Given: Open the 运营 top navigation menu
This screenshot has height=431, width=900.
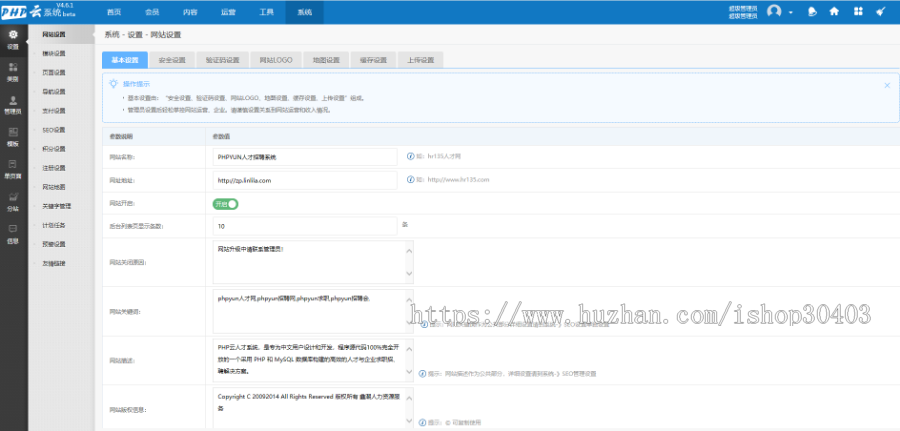Looking at the screenshot, I should 228,12.
